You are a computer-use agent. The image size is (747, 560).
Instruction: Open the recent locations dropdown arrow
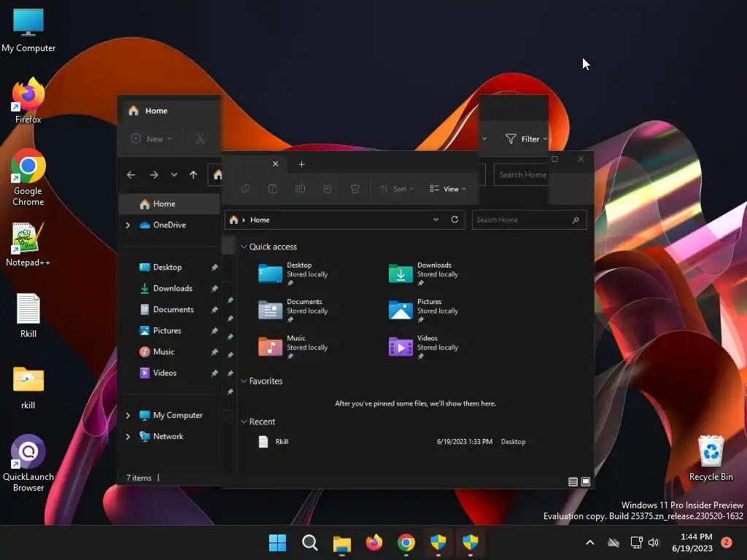[x=174, y=175]
